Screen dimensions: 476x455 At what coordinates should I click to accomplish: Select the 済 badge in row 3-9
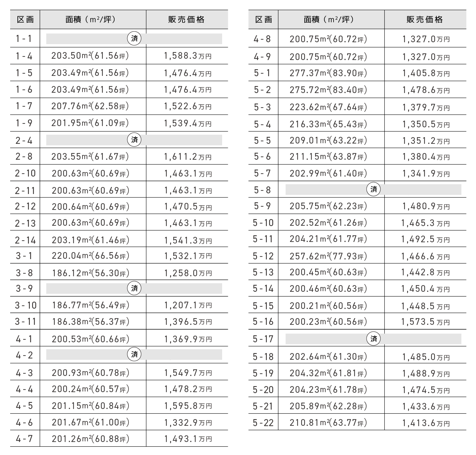134,288
